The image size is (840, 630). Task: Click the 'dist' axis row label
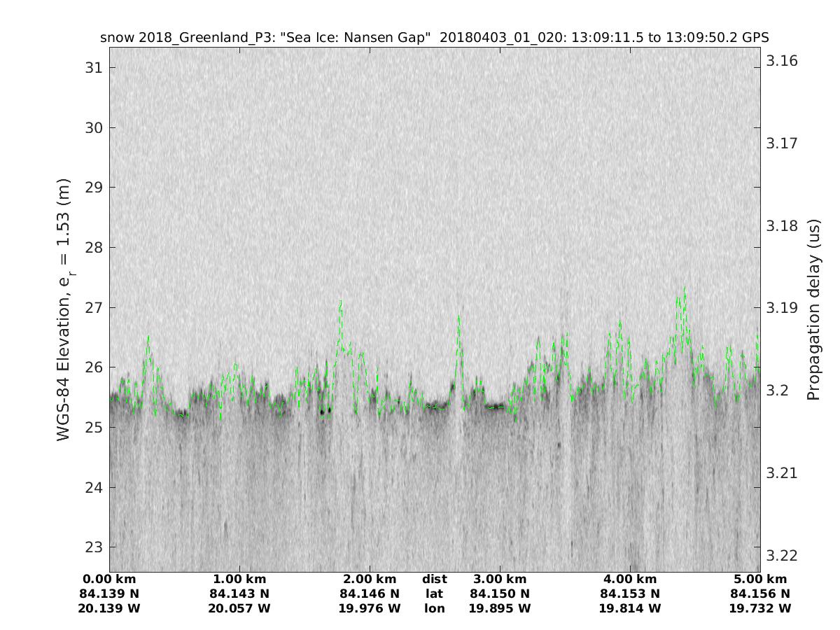pyautogui.click(x=434, y=580)
